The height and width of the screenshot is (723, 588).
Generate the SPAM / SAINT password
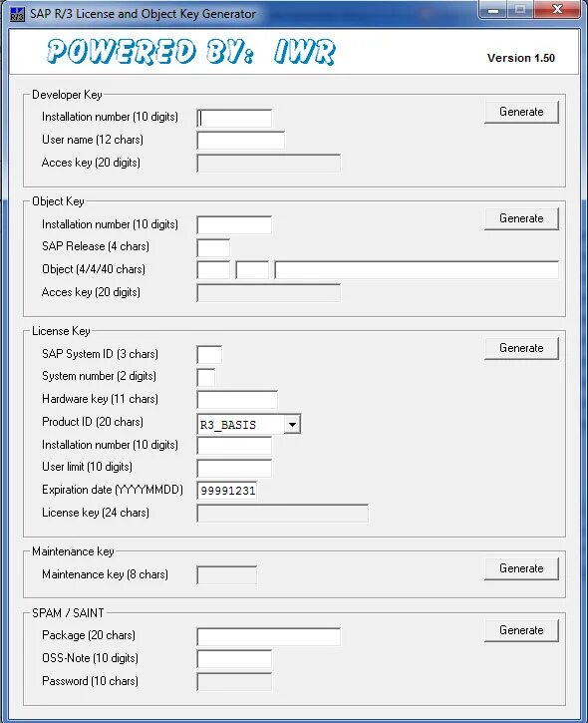[x=521, y=630]
